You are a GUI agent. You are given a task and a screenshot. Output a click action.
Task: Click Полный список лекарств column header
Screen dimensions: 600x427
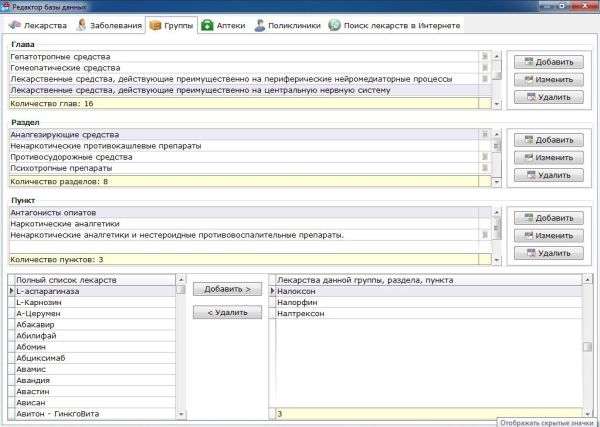pyautogui.click(x=95, y=280)
